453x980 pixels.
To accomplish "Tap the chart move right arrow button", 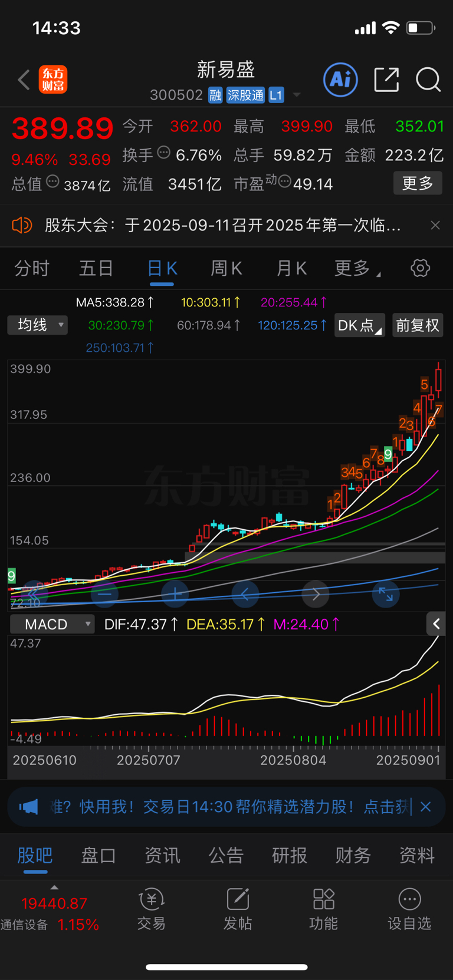I will click(x=316, y=594).
